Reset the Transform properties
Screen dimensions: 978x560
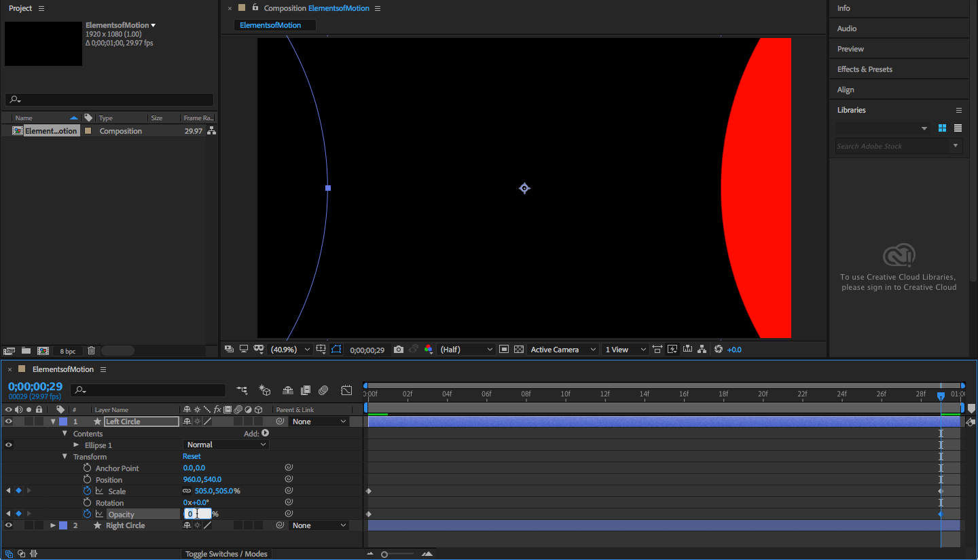[x=192, y=456]
